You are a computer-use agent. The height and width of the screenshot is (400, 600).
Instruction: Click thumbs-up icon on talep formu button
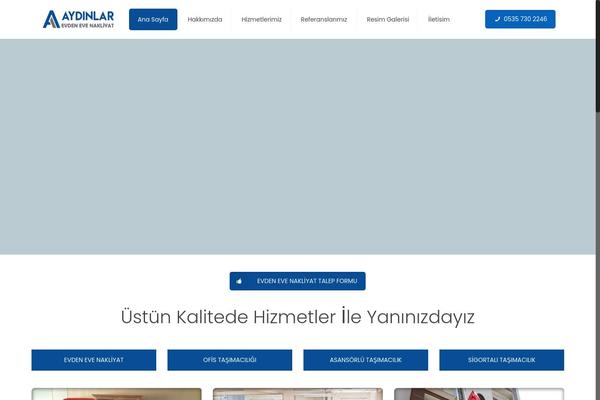(239, 281)
